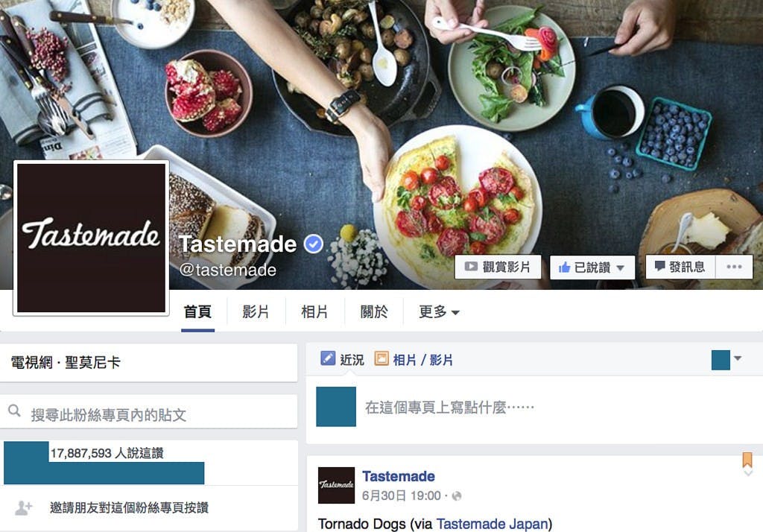Click the 發訊息 message button

680,267
